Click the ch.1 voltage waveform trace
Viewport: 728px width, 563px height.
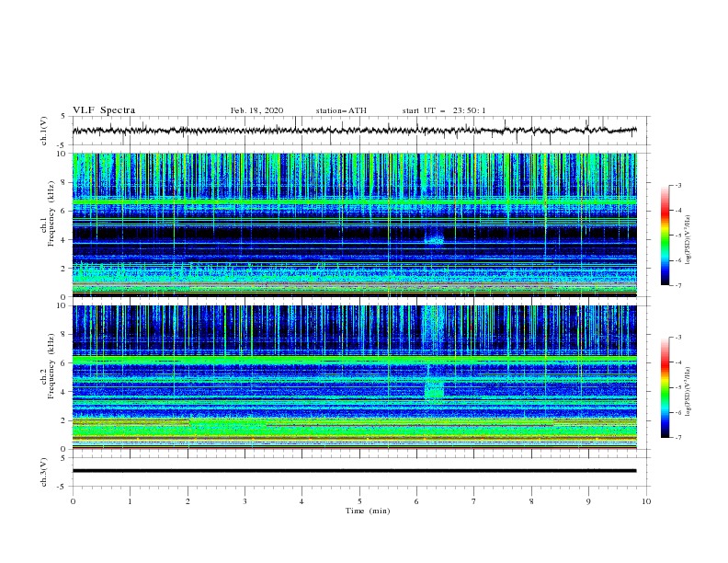354,131
